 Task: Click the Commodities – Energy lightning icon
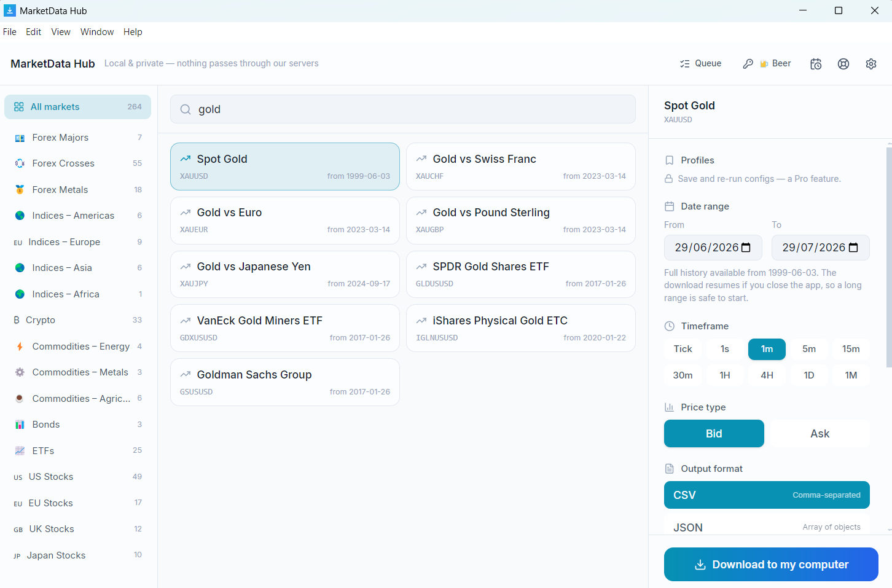pyautogui.click(x=20, y=347)
